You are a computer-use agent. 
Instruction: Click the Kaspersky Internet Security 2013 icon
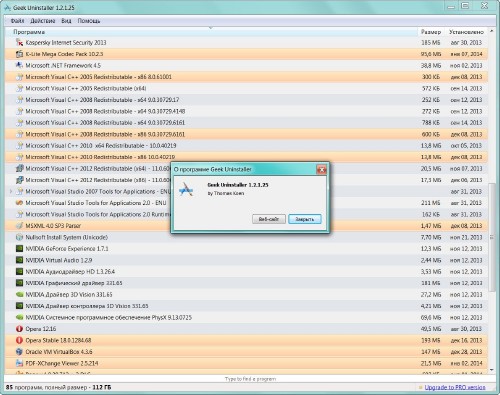pyautogui.click(x=19, y=43)
